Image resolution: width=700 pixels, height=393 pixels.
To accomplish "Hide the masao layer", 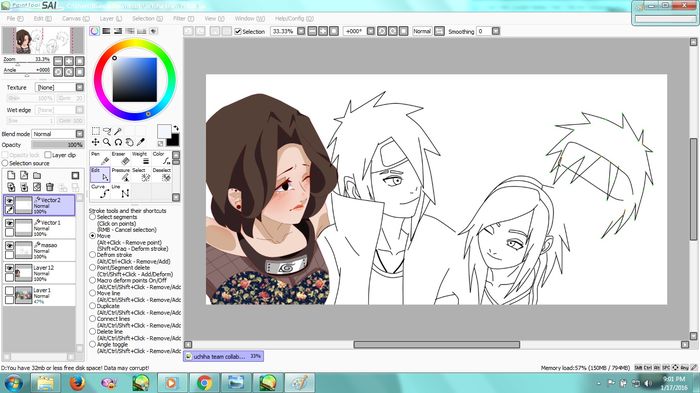I will (x=9, y=246).
